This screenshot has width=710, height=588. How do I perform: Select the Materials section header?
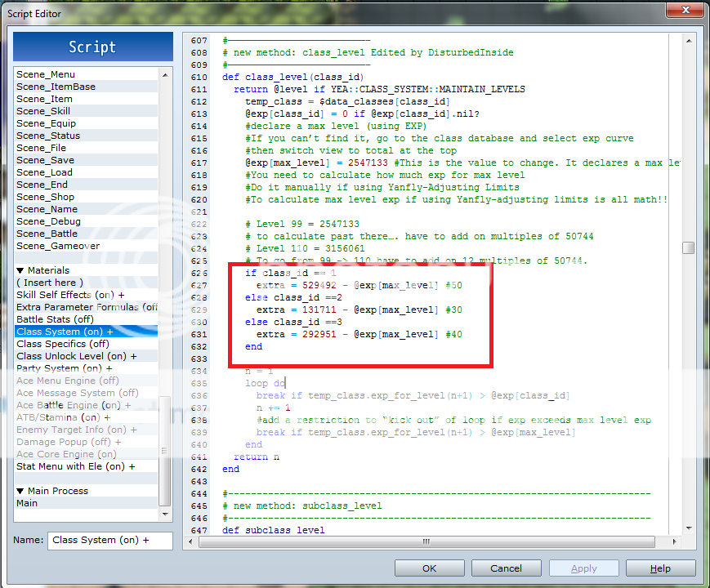tap(47, 270)
